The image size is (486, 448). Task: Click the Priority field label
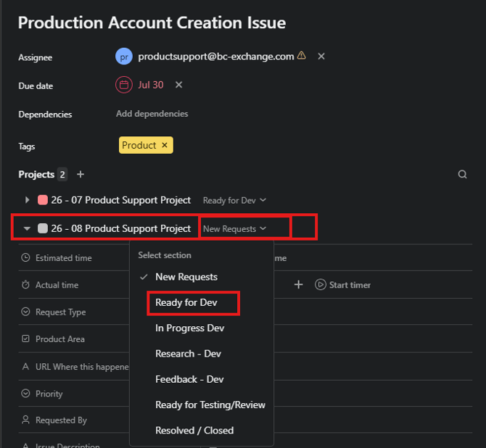point(49,394)
